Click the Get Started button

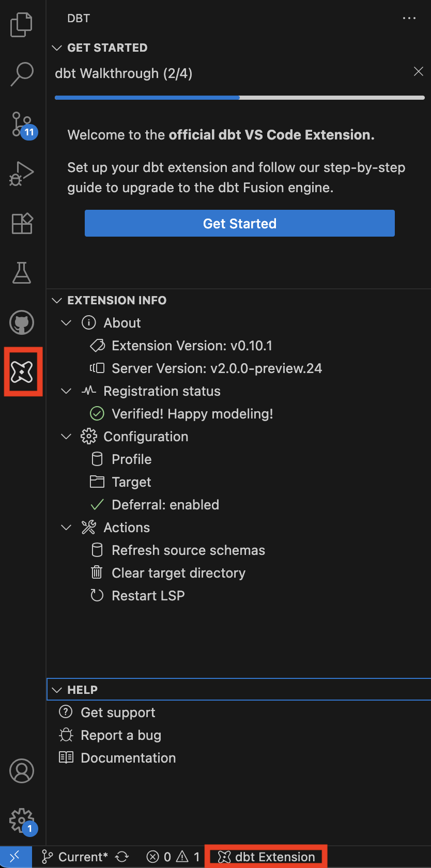click(239, 223)
